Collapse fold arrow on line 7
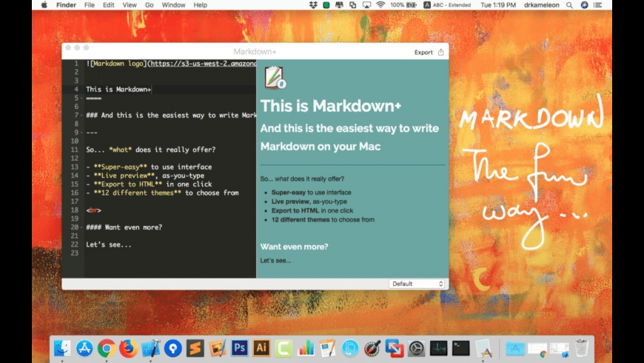Image resolution: width=644 pixels, height=363 pixels. (x=81, y=116)
